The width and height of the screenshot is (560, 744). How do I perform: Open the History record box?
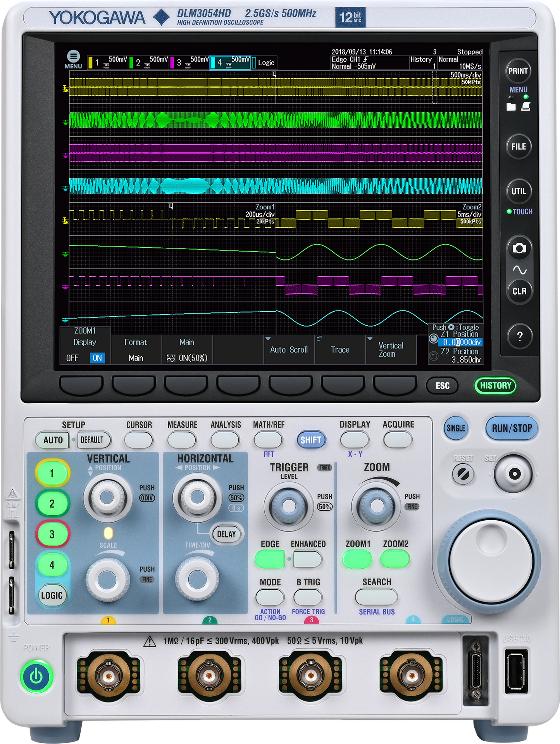point(424,63)
